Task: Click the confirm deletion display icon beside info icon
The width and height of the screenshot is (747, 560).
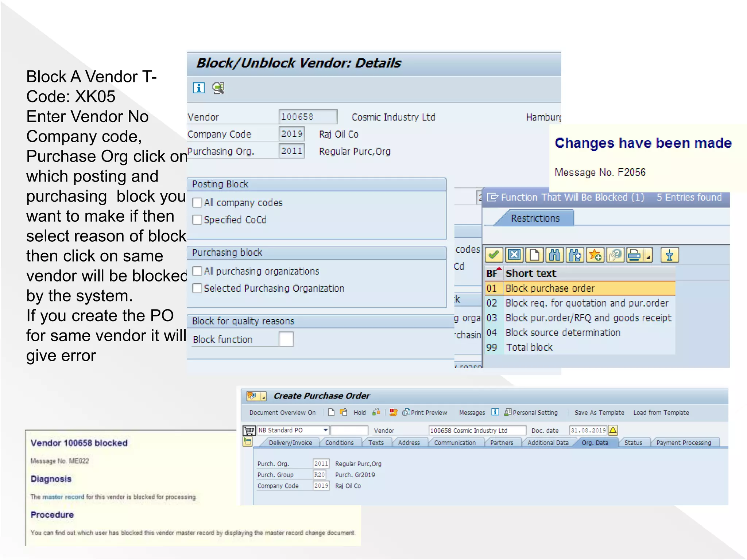Action: click(x=218, y=88)
